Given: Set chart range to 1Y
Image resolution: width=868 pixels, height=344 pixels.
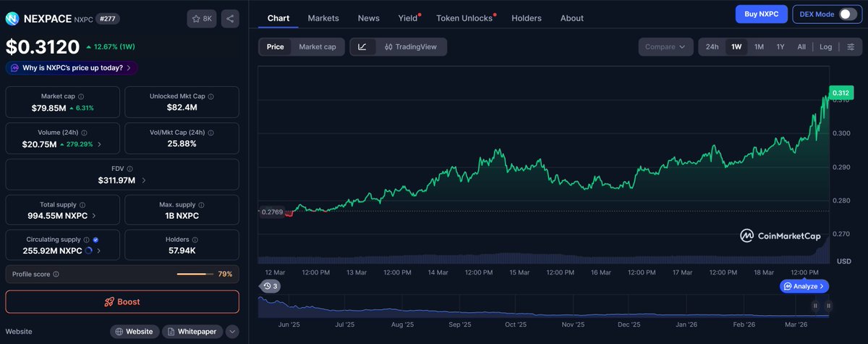Looking at the screenshot, I should (780, 47).
